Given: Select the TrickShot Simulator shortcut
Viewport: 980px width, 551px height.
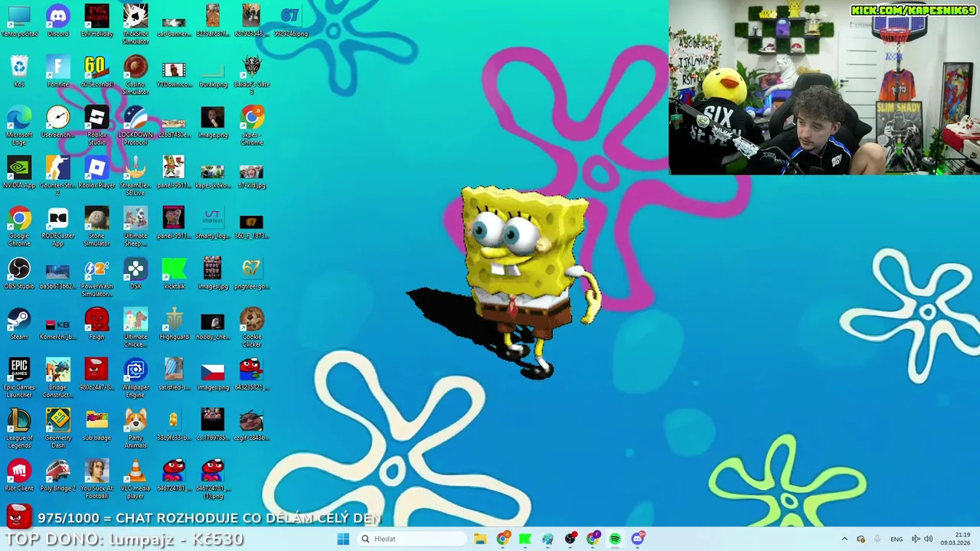Looking at the screenshot, I should (x=136, y=24).
